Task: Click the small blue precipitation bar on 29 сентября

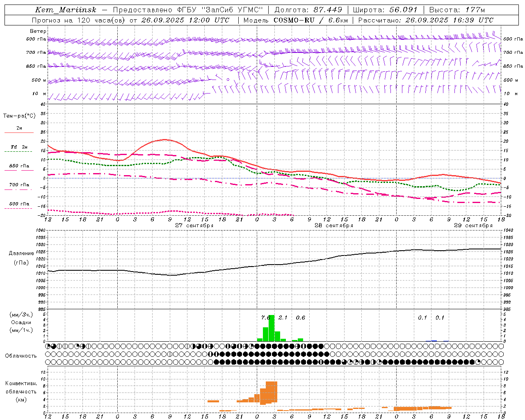Action: tap(434, 341)
